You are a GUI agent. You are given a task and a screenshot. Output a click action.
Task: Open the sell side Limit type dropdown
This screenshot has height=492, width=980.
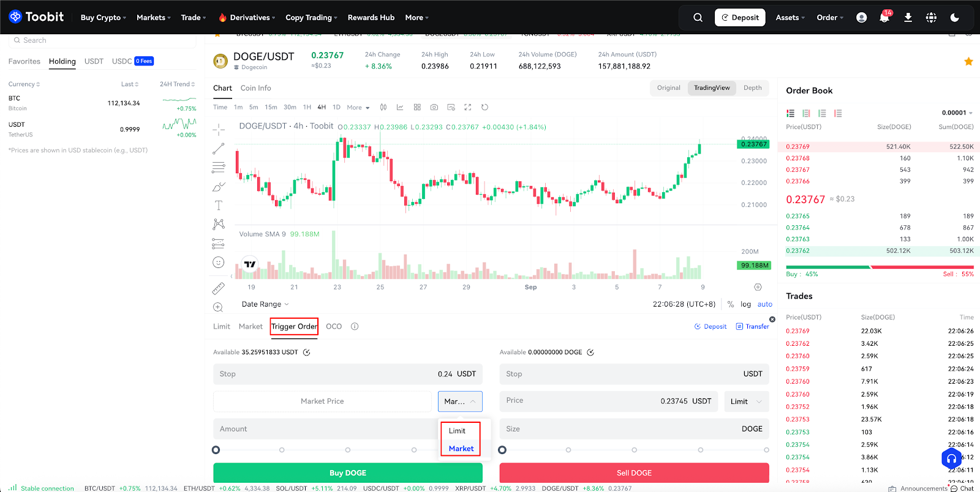coord(746,401)
